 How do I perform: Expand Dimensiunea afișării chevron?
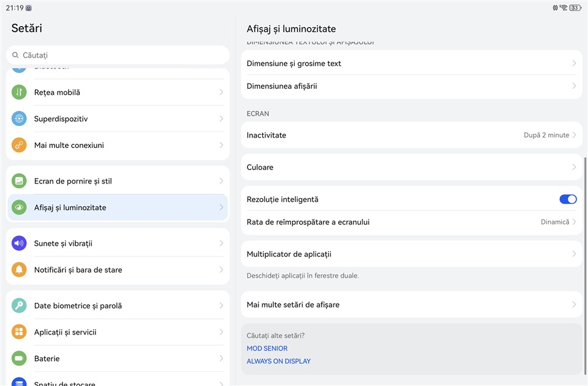point(574,86)
